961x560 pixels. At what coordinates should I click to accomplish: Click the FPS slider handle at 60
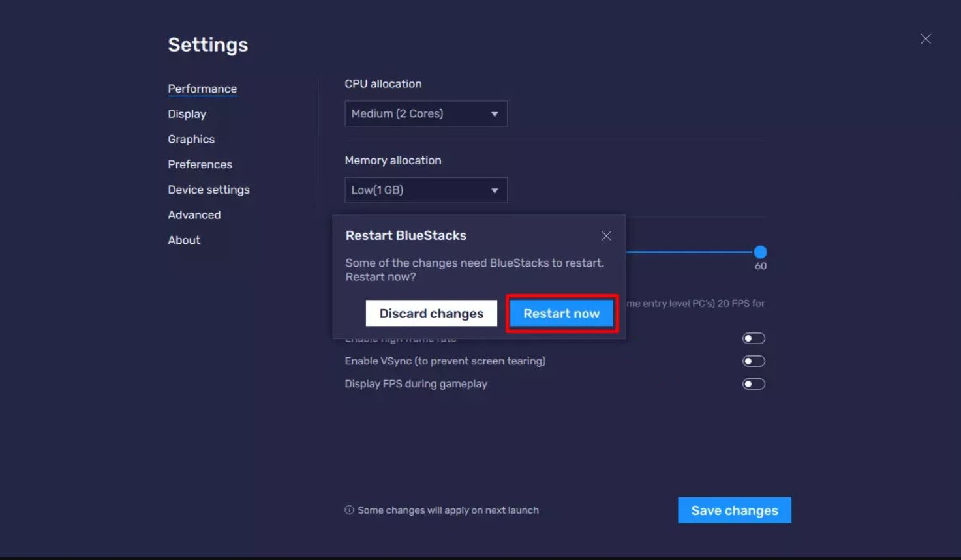tap(761, 252)
